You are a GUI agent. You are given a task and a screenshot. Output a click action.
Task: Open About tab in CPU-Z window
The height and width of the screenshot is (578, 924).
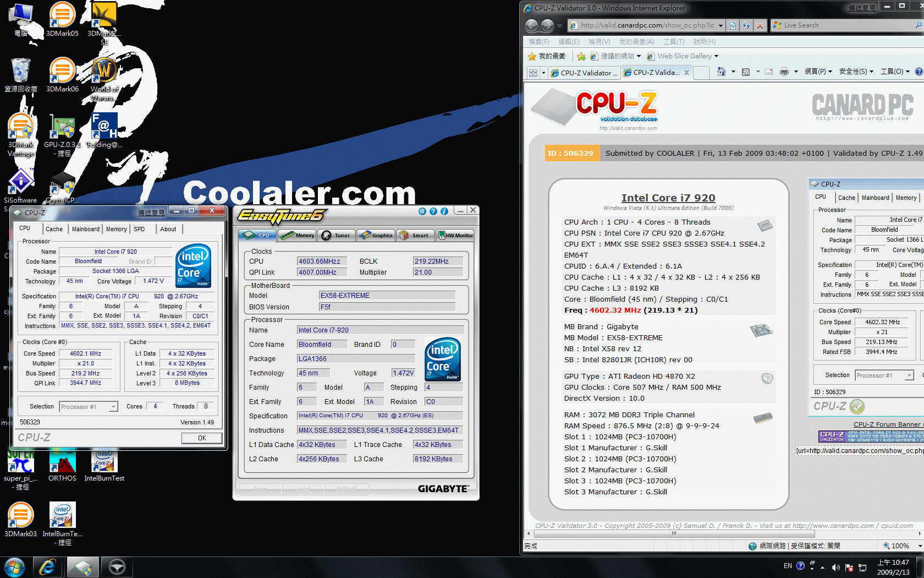click(x=168, y=229)
